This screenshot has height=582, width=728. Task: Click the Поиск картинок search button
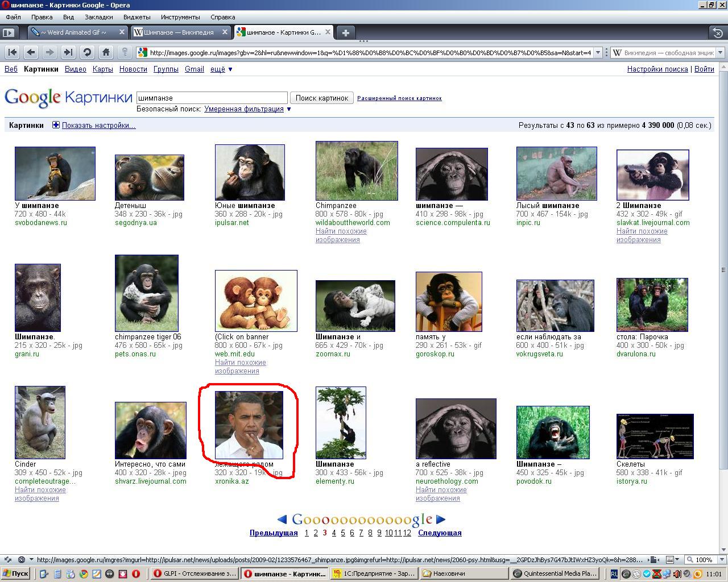tap(322, 98)
